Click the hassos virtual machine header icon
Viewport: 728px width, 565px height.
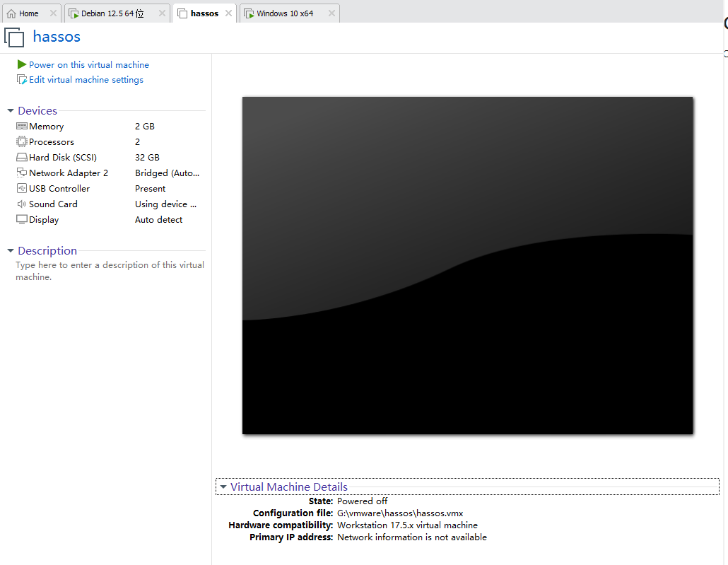pos(14,37)
